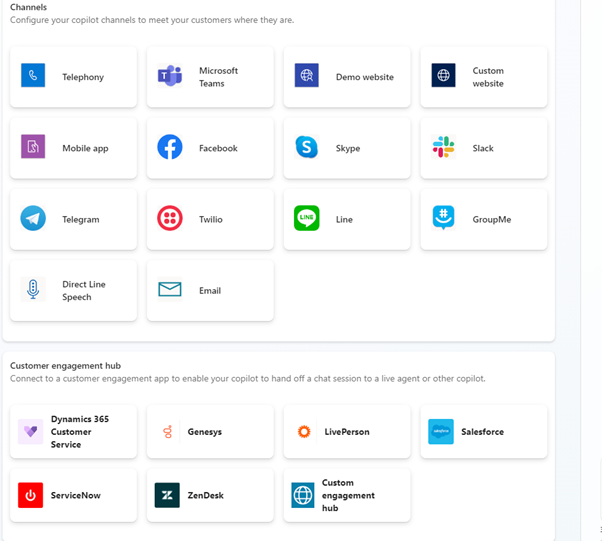Click the Demo website globe icon
The width and height of the screenshot is (602, 541).
point(306,75)
